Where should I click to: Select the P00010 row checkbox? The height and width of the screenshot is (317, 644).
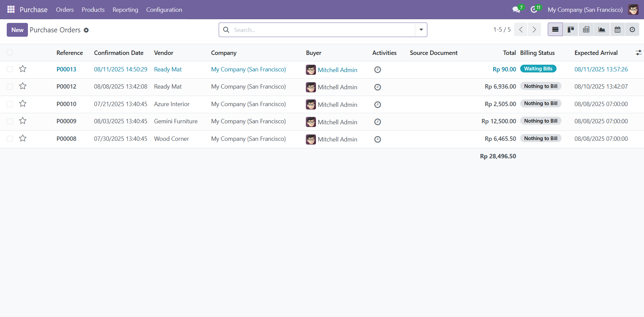click(x=10, y=104)
